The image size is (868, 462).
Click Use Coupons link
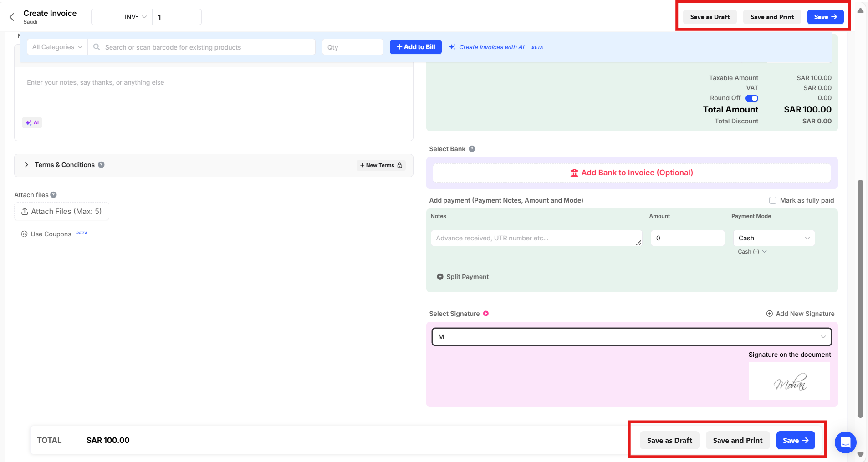click(x=51, y=234)
